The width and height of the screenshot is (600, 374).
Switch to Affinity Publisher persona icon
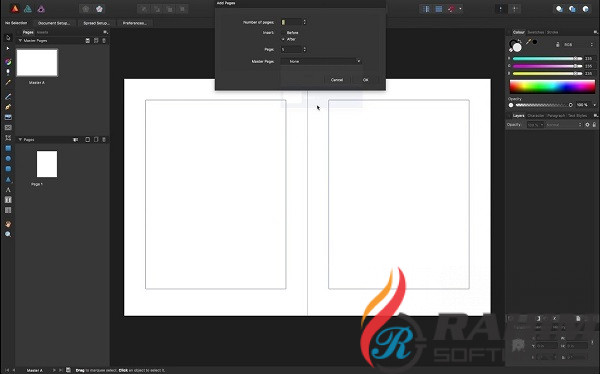point(15,8)
